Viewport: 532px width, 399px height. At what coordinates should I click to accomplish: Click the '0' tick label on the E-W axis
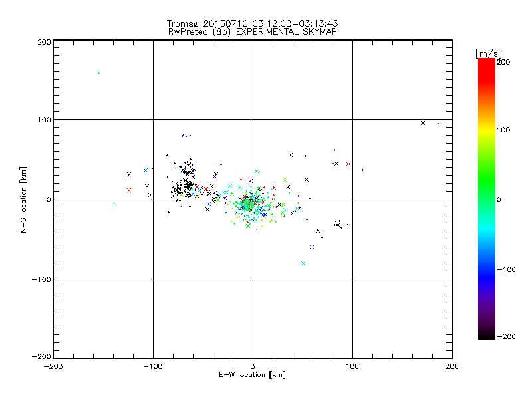pyautogui.click(x=253, y=367)
